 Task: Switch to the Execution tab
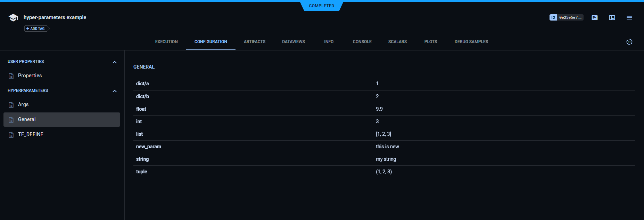point(166,42)
